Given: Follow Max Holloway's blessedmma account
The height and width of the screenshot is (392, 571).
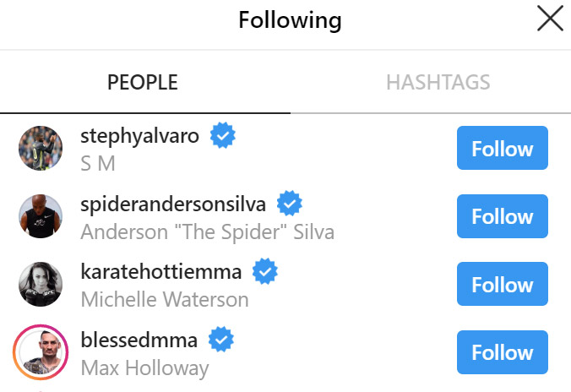Looking at the screenshot, I should coord(503,352).
